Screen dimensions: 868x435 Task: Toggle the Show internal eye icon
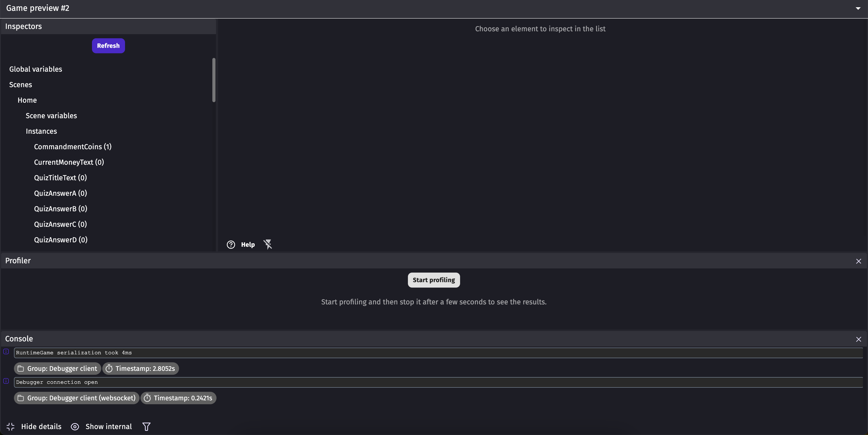coord(75,426)
